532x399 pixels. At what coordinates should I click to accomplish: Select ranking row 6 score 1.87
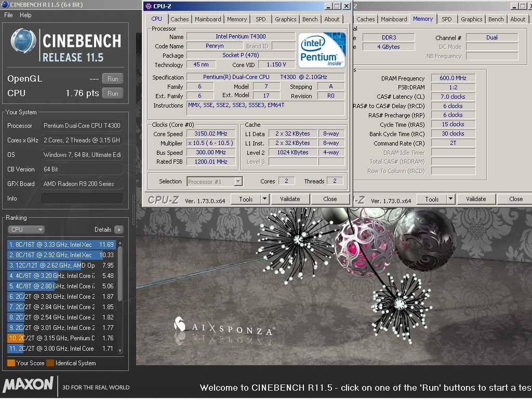click(x=61, y=297)
